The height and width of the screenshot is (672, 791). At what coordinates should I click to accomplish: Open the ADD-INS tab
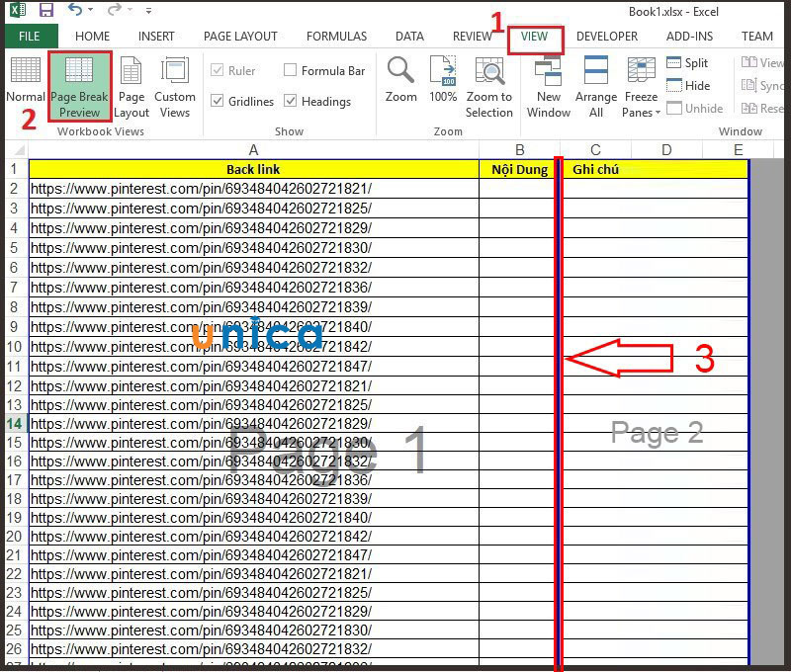click(689, 37)
